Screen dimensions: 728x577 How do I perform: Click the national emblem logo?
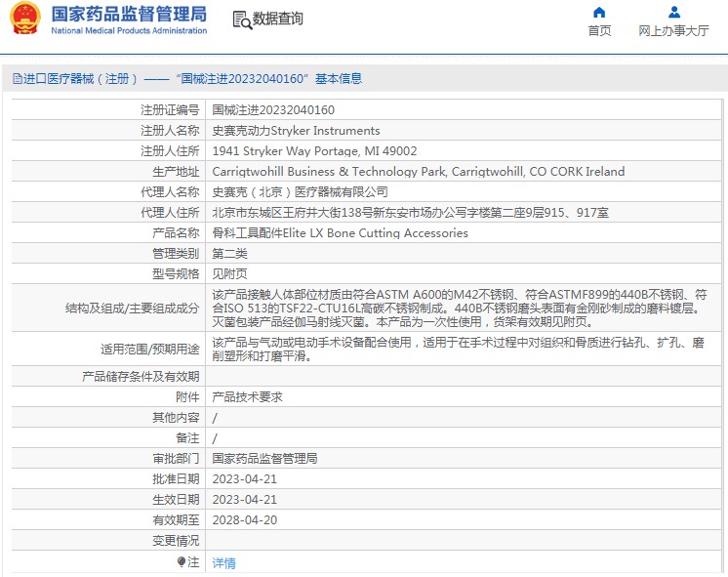(25, 19)
